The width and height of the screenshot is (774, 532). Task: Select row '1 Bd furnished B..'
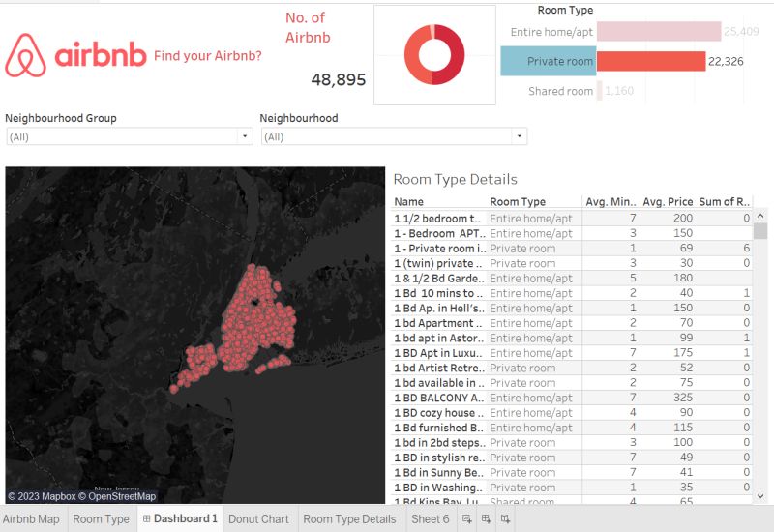(x=573, y=428)
